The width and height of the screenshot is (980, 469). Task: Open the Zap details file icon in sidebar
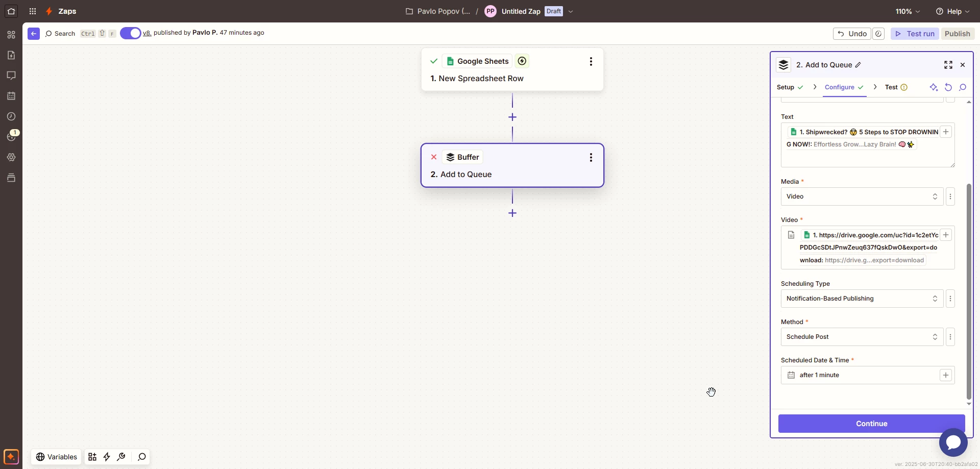coord(11,55)
